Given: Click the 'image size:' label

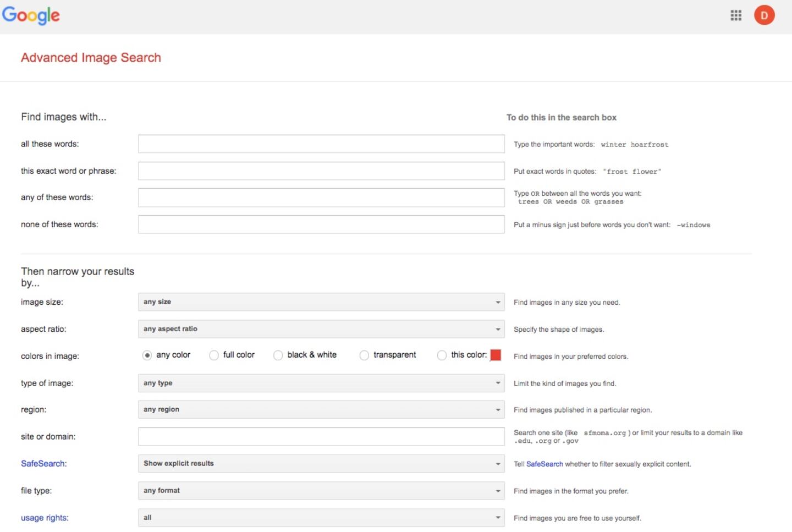Looking at the screenshot, I should coord(42,302).
